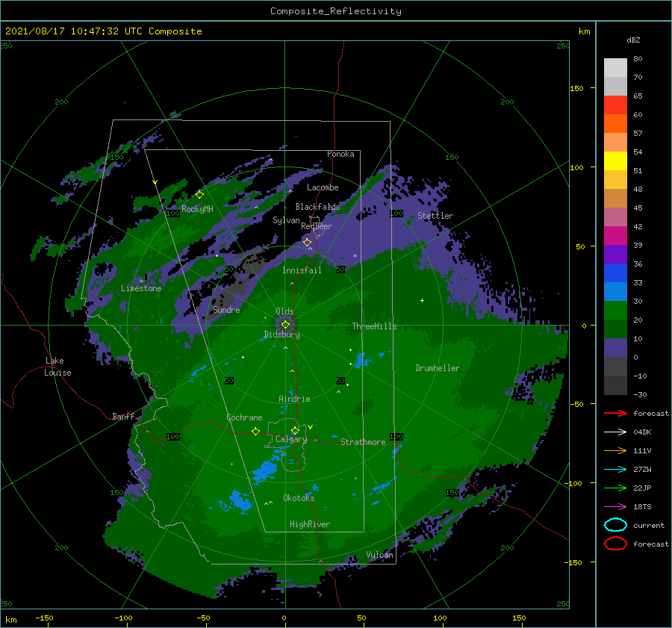The height and width of the screenshot is (628, 672).
Task: Click the Blackfalds label
Action: coord(317,207)
